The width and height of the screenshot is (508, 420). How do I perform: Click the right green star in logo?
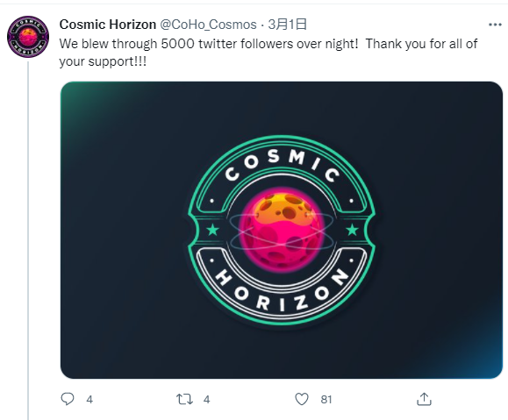click(352, 230)
